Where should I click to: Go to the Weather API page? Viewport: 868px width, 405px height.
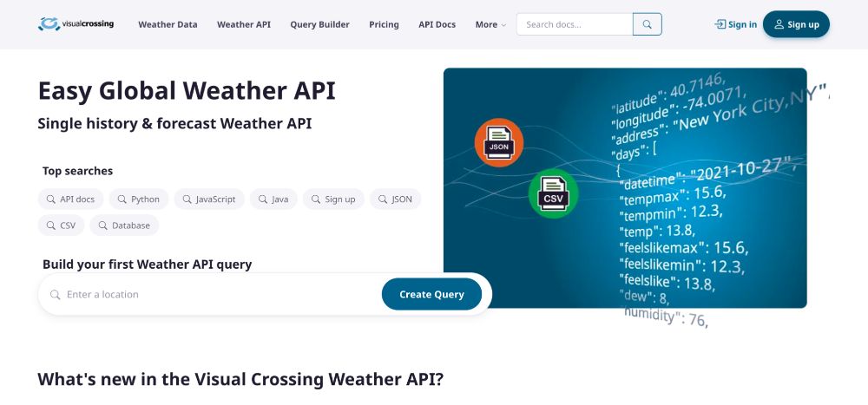244,24
